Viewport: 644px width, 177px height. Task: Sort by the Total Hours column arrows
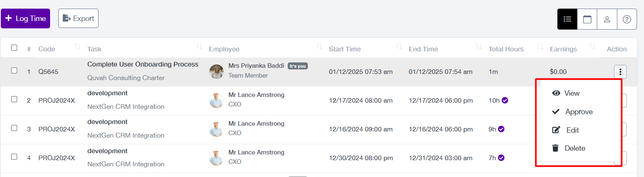click(x=540, y=46)
